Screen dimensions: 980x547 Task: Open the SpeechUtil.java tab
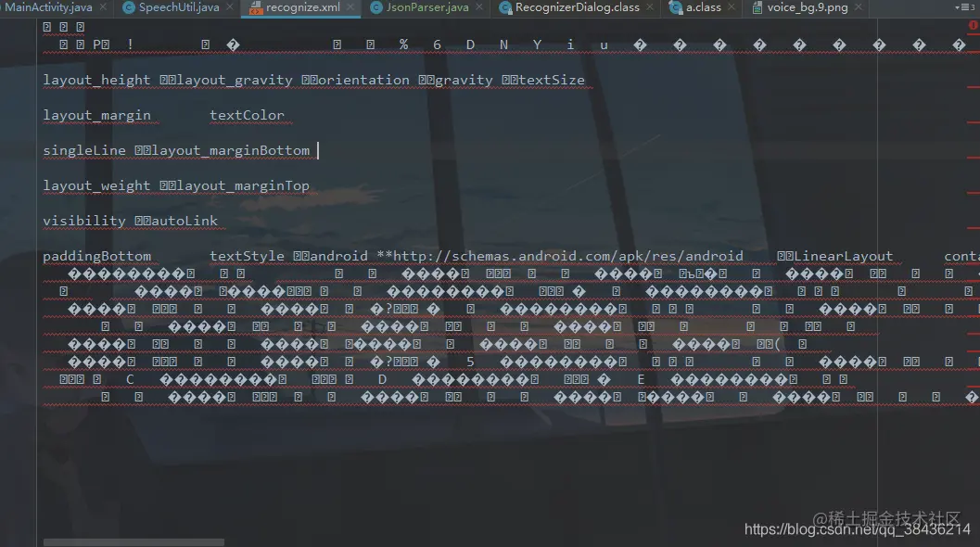pos(179,7)
